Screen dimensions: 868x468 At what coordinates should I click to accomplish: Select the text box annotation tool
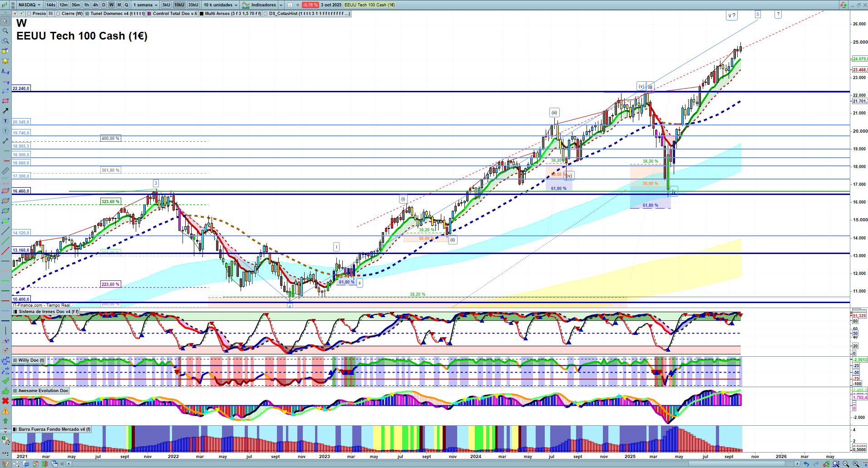[5, 121]
